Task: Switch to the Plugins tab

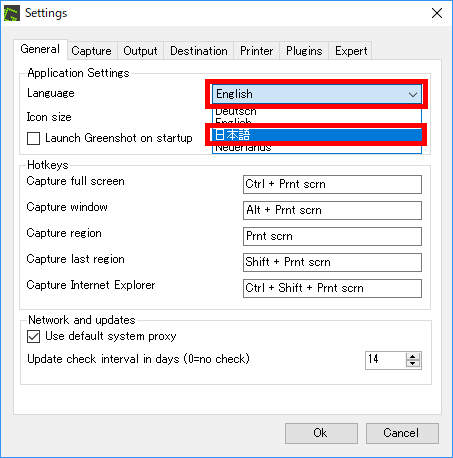Action: click(304, 51)
